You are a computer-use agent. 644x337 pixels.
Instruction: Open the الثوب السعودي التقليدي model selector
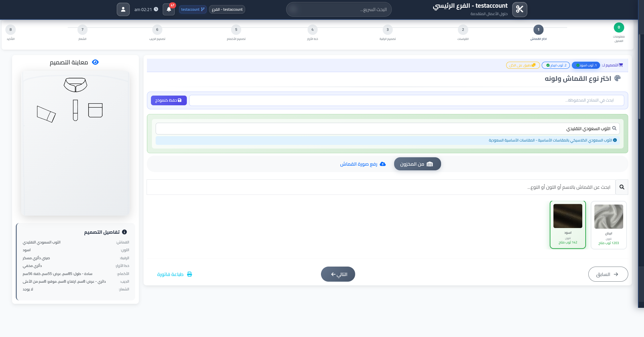coord(387,128)
